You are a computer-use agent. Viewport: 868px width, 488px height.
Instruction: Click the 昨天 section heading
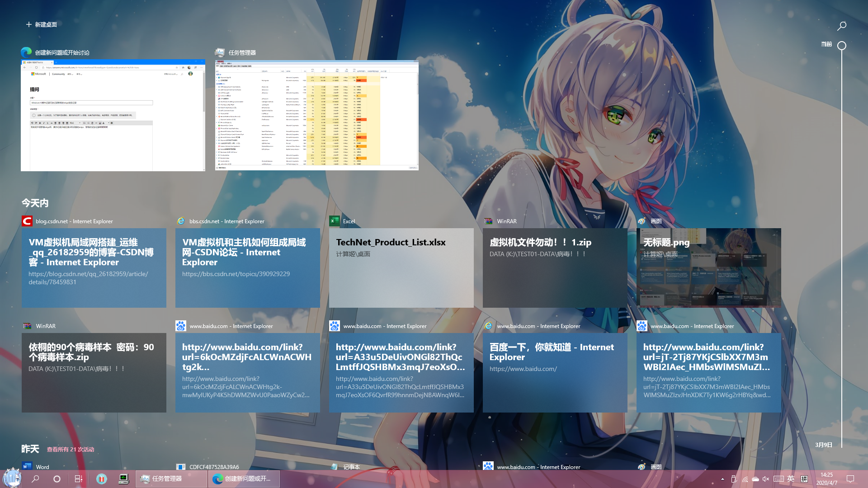coord(30,449)
